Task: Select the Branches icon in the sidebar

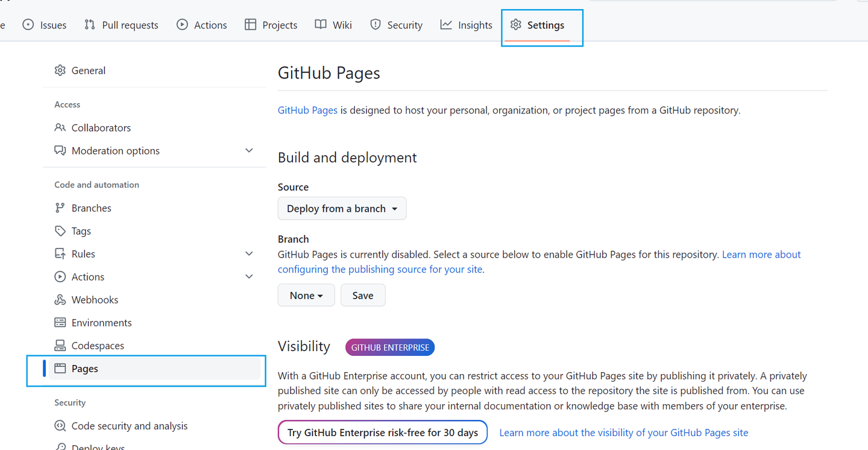Action: click(60, 208)
